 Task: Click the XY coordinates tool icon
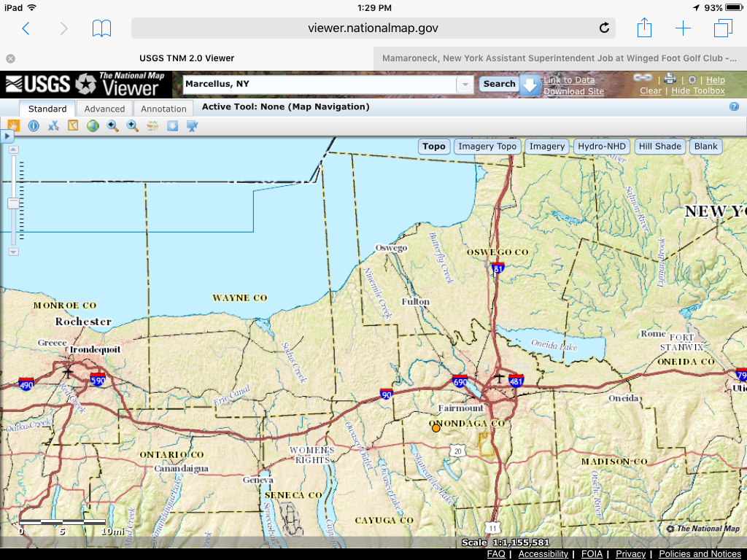(53, 126)
